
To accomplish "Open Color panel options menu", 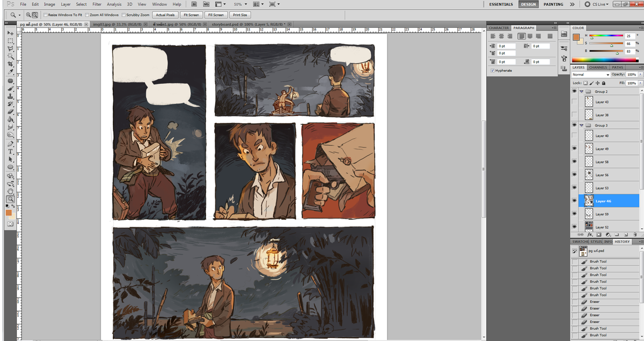I will [x=640, y=28].
